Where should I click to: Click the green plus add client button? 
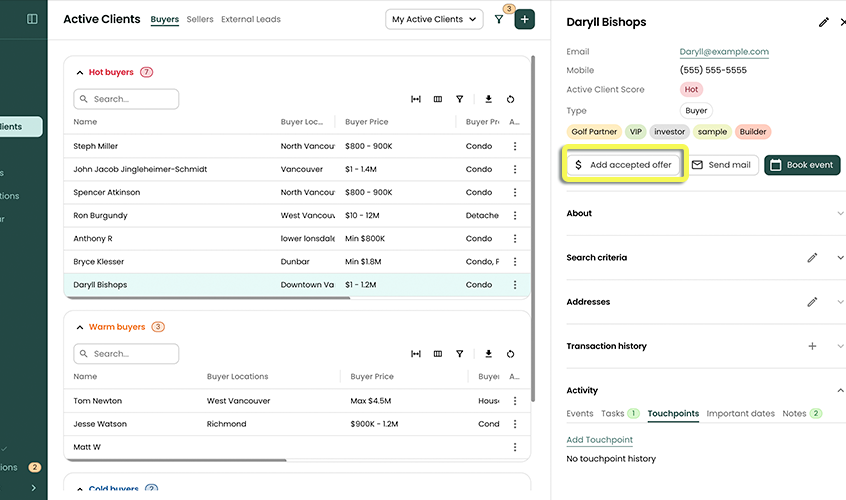525,19
